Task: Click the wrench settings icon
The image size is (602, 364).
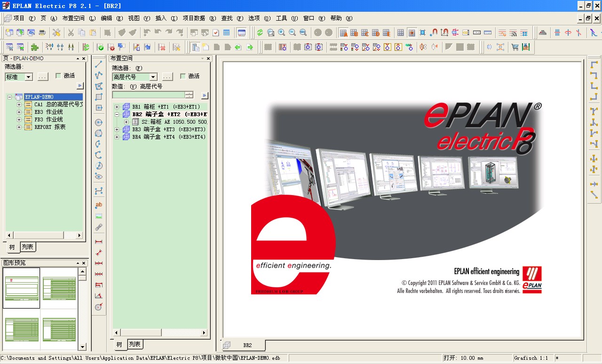Action: [x=56, y=32]
